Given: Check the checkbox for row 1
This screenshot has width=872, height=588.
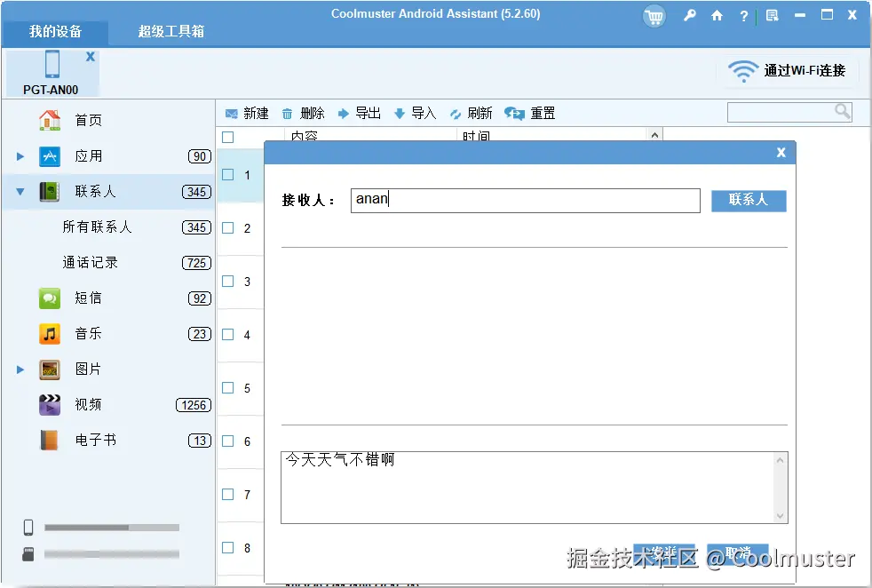Looking at the screenshot, I should coord(228,175).
